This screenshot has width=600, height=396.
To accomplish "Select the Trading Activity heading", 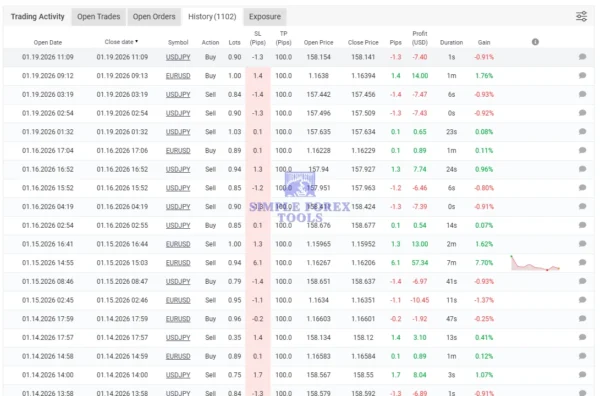I will click(x=38, y=17).
